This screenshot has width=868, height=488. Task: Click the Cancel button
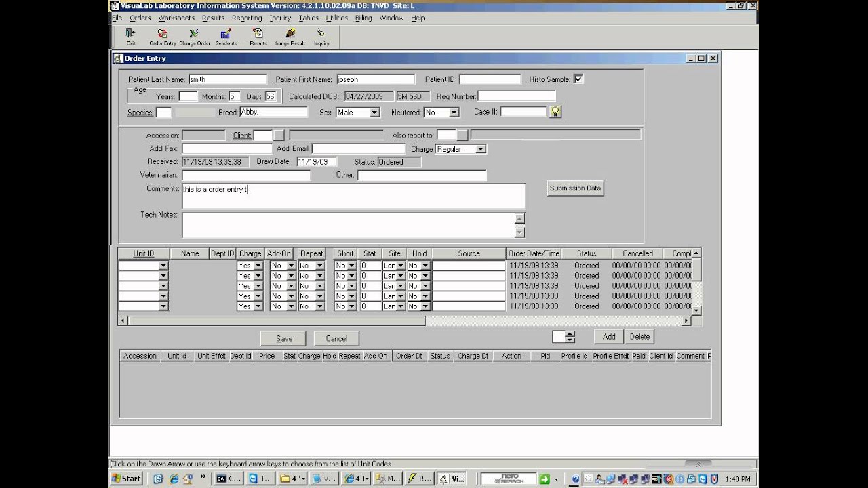[336, 338]
